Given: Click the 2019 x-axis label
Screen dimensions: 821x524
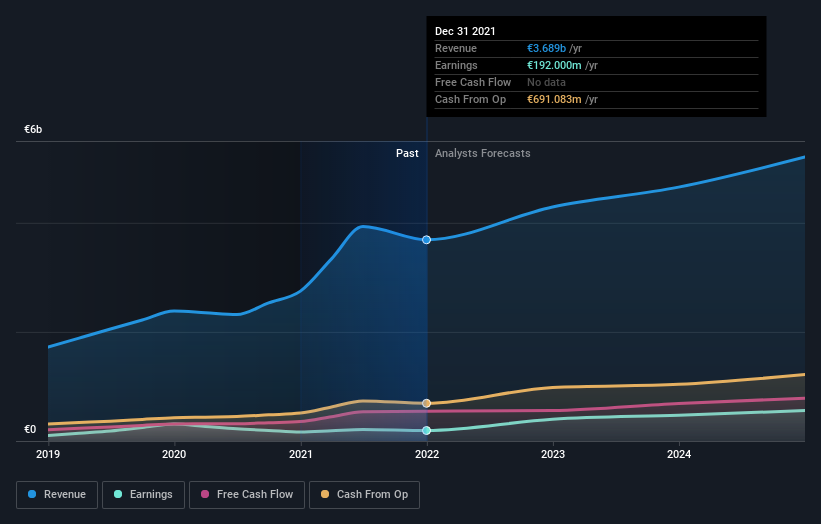Looking at the screenshot, I should tap(48, 454).
